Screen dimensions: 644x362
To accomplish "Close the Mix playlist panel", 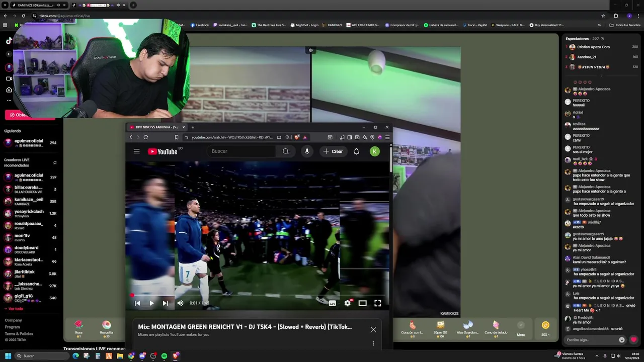I will click(x=373, y=329).
